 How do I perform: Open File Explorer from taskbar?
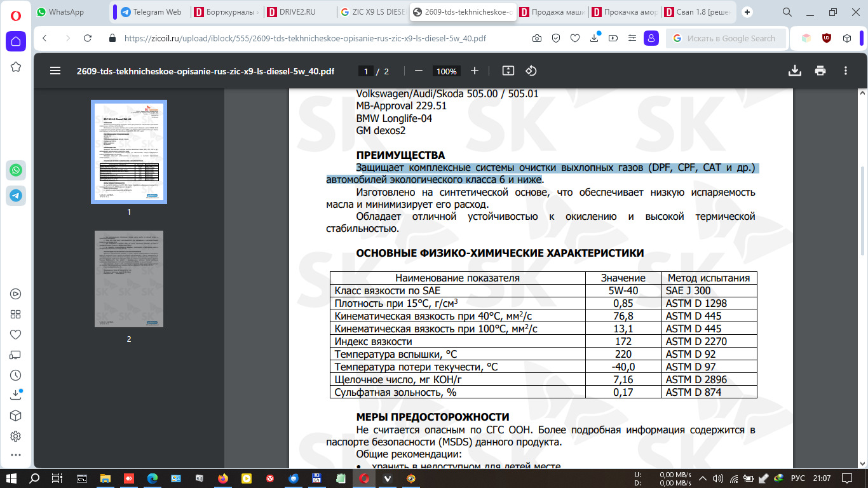[x=105, y=478]
